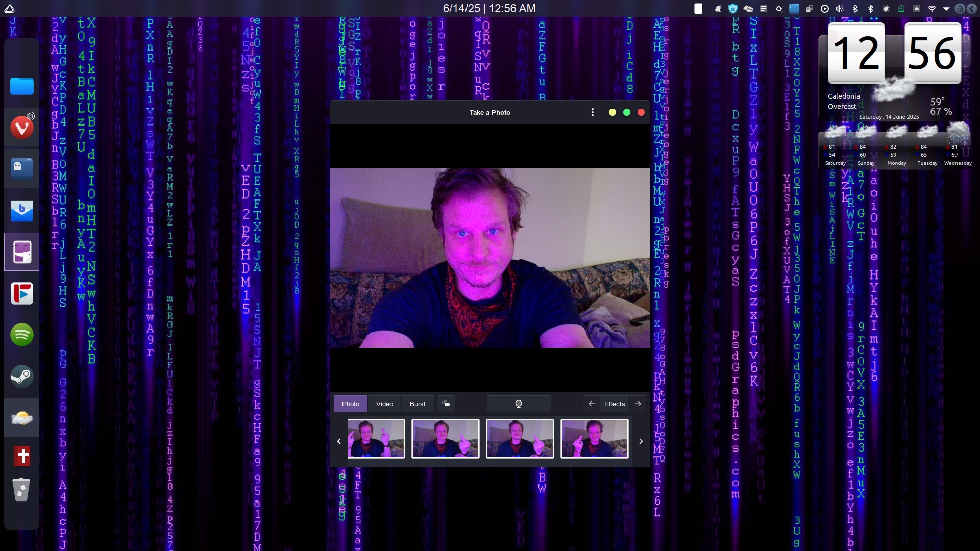
Task: Take a photo with the capture button
Action: (x=519, y=404)
